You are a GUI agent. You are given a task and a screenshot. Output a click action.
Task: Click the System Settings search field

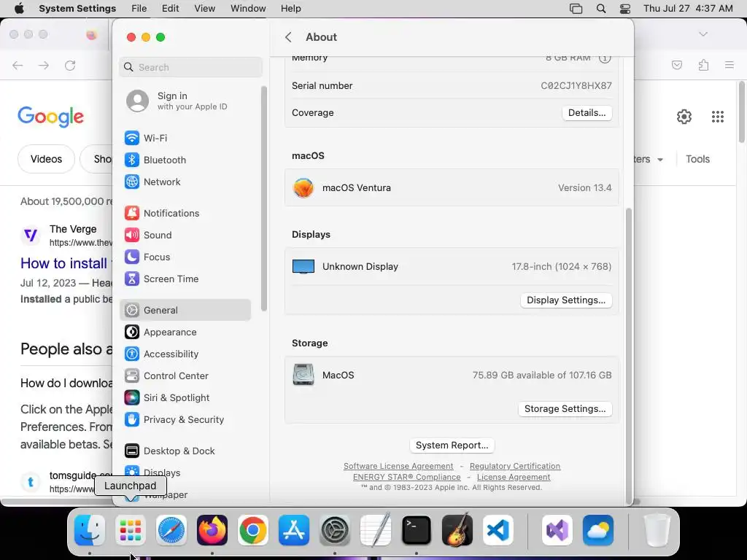[190, 67]
